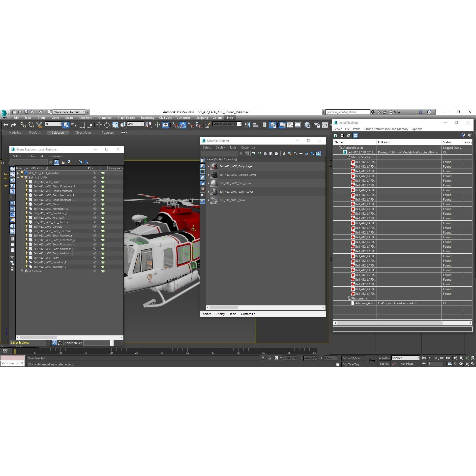Click the Sign In link
The width and height of the screenshot is (476, 476).
point(398,112)
